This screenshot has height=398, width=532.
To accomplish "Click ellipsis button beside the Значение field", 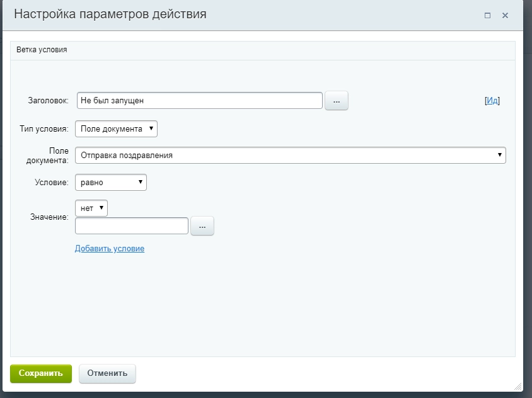I will (204, 225).
